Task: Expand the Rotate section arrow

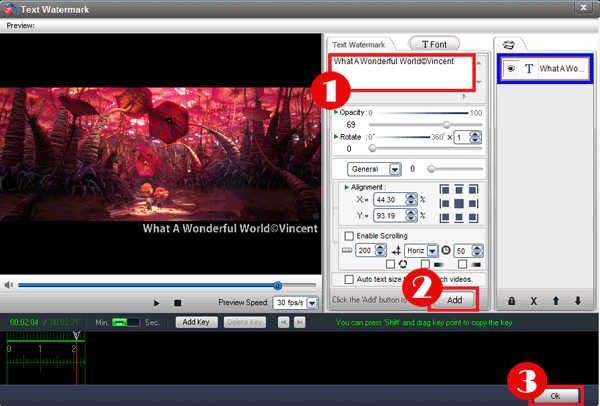Action: coord(336,137)
